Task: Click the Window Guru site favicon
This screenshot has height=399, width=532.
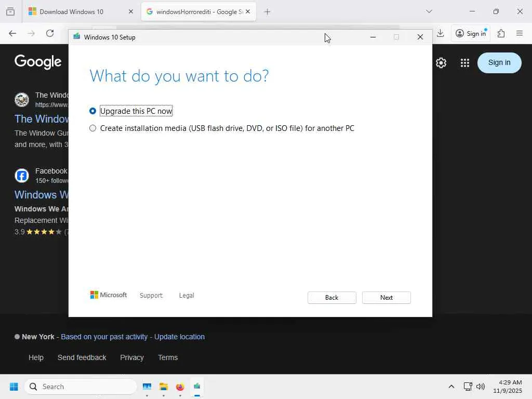Action: point(22,100)
